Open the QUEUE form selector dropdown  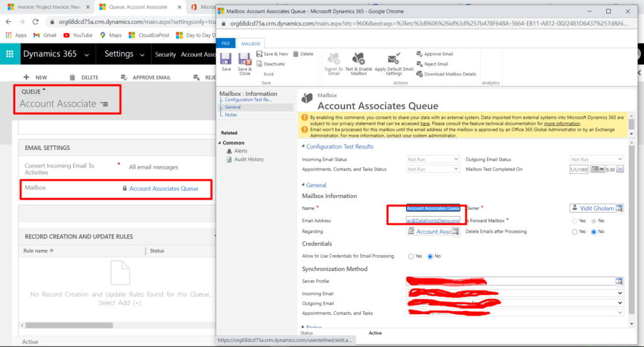34,91
